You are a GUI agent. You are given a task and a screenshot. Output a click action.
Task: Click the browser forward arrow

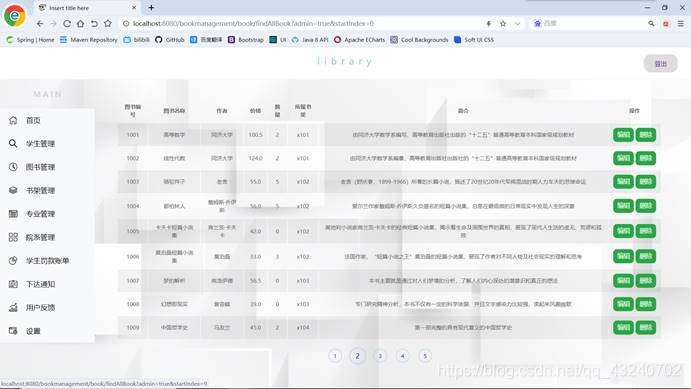pos(53,23)
